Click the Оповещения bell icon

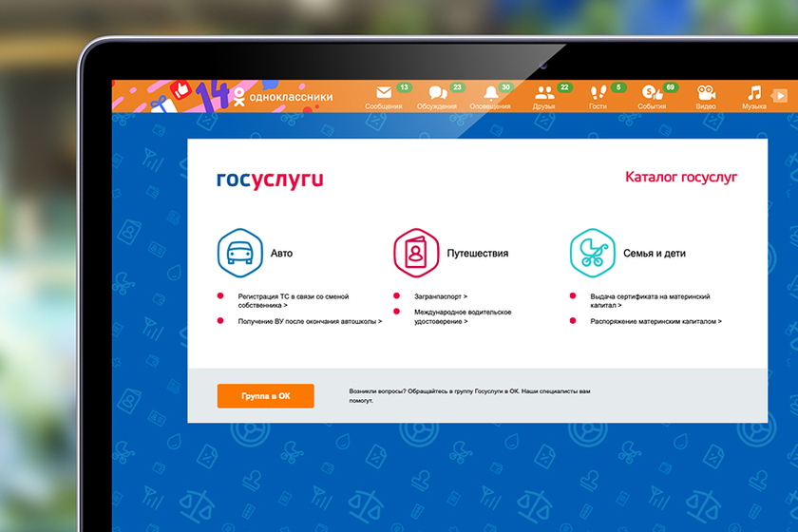pos(490,93)
